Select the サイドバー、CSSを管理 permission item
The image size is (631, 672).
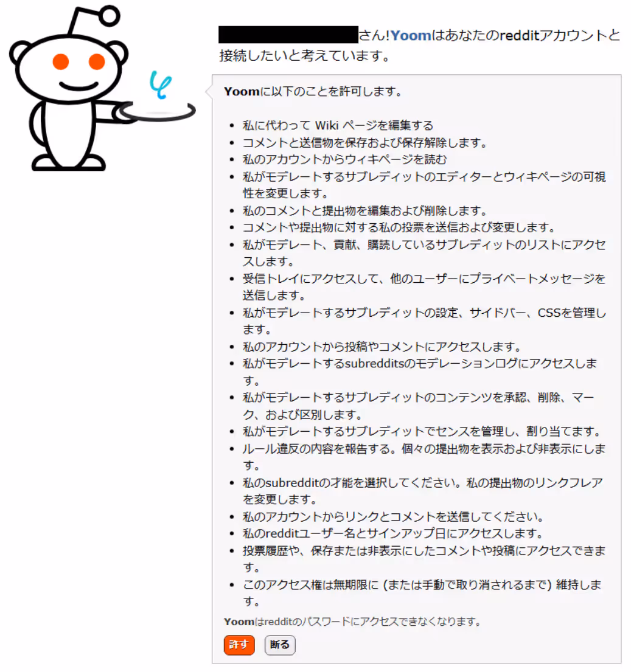424,321
